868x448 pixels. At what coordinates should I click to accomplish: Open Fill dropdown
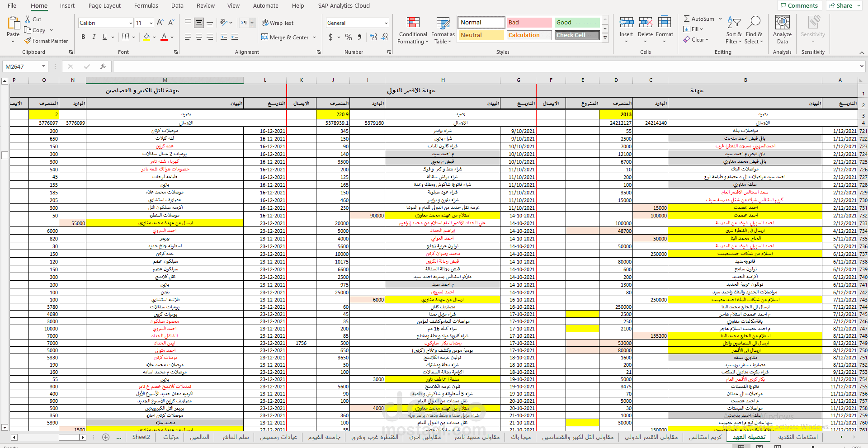[x=693, y=29]
